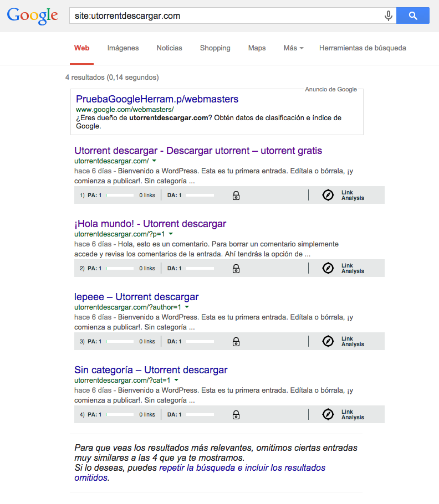The width and height of the screenshot is (439, 504).
Task: Click the DA progress bar in row 1
Action: [200, 195]
